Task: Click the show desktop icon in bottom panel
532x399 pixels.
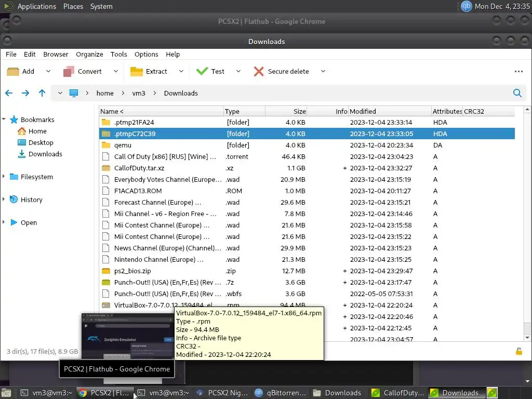Action: (6, 393)
